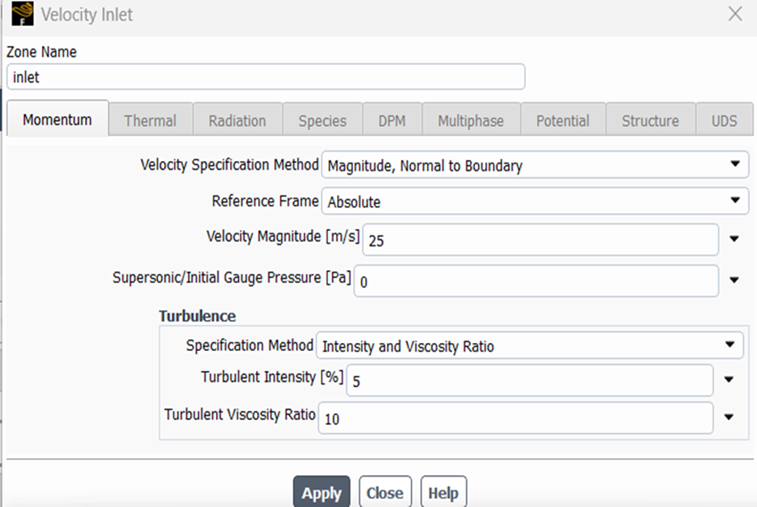Open the Radiation tab
Image resolution: width=757 pixels, height=507 pixels.
point(237,120)
